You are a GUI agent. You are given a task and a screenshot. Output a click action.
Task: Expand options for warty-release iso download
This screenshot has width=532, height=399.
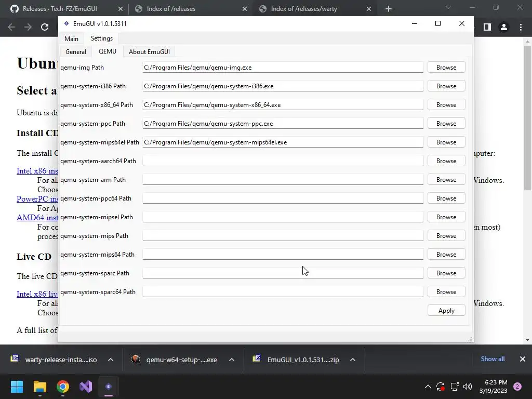(x=111, y=360)
